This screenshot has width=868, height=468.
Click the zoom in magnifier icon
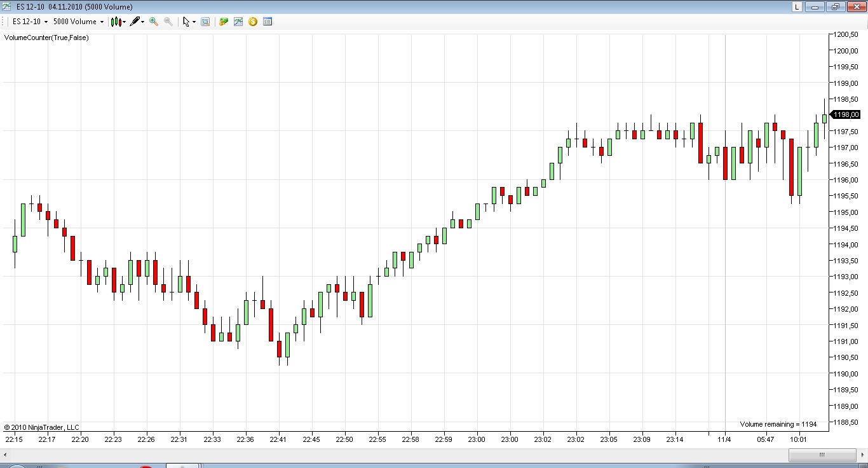[153, 22]
